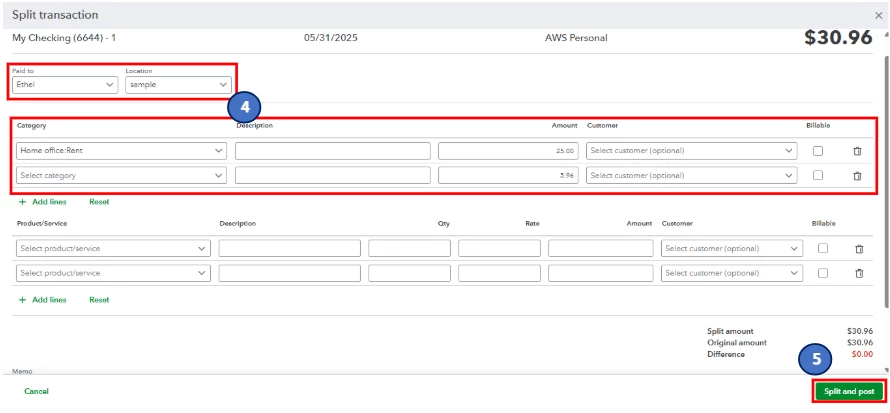Expand the Location dropdown set to sample
This screenshot has width=890, height=413.
pyautogui.click(x=178, y=85)
